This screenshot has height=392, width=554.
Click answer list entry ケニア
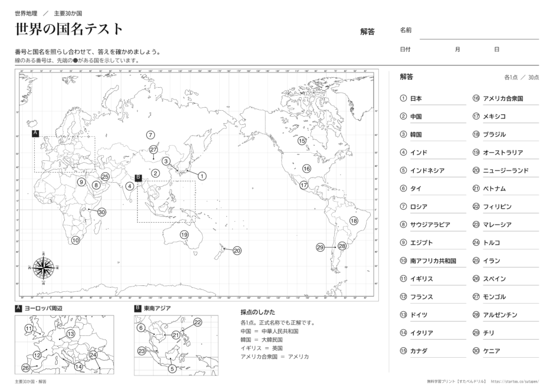[x=492, y=351]
